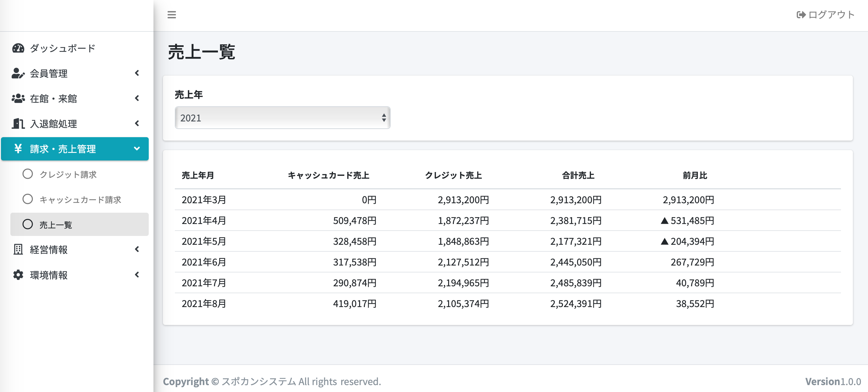
Task: Click the 入退館処理 door icon
Action: [18, 124]
